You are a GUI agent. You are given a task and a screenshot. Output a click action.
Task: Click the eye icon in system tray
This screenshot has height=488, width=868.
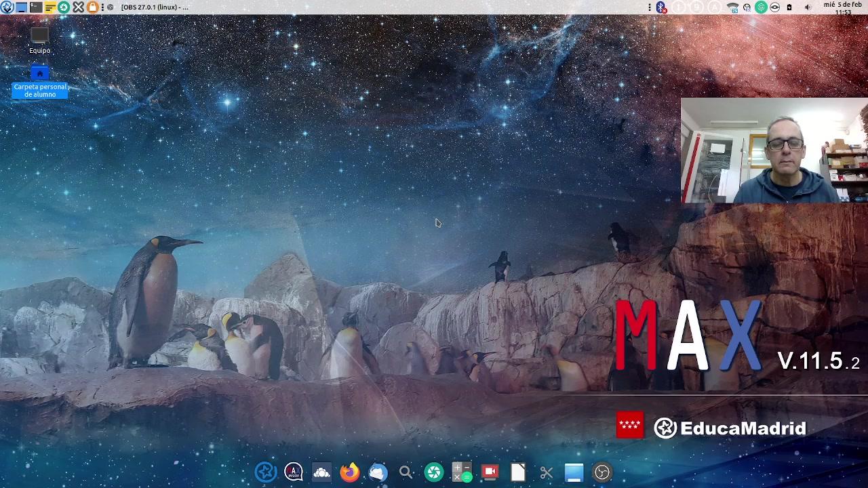pyautogui.click(x=775, y=7)
